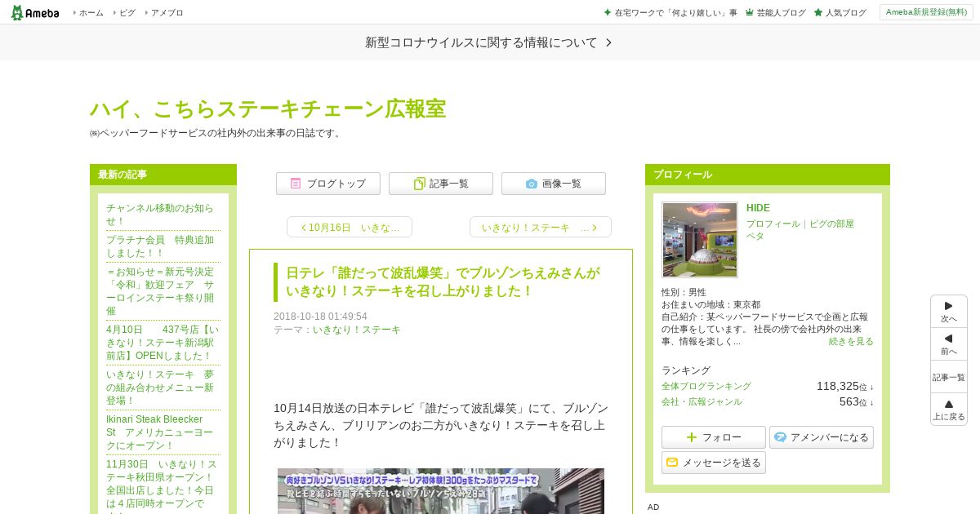980x514 pixels.
Task: Open Ikinari Steak Bleecker St article
Action: (x=160, y=432)
